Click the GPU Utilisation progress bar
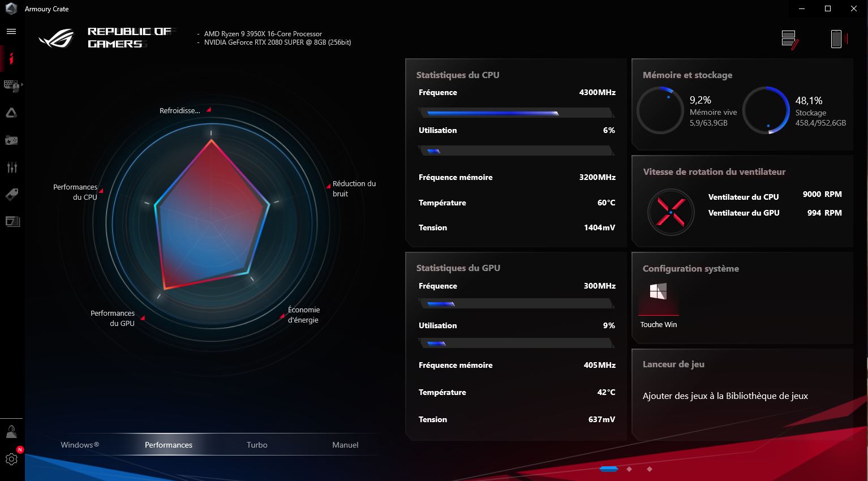The height and width of the screenshot is (481, 868). (x=516, y=343)
